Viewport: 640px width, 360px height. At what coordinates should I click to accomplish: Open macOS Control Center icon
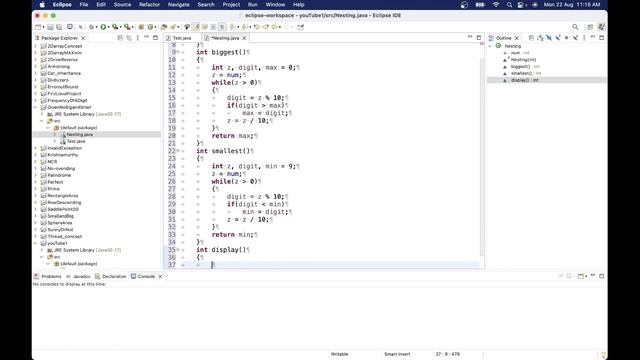pos(521,4)
